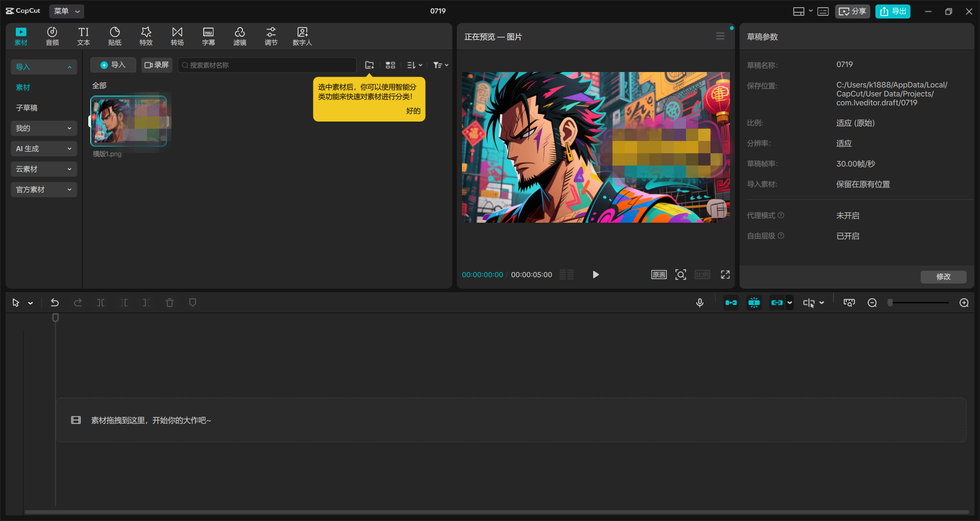Expand the AI 生成 sidebar section
Image resolution: width=980 pixels, height=521 pixels.
point(44,149)
